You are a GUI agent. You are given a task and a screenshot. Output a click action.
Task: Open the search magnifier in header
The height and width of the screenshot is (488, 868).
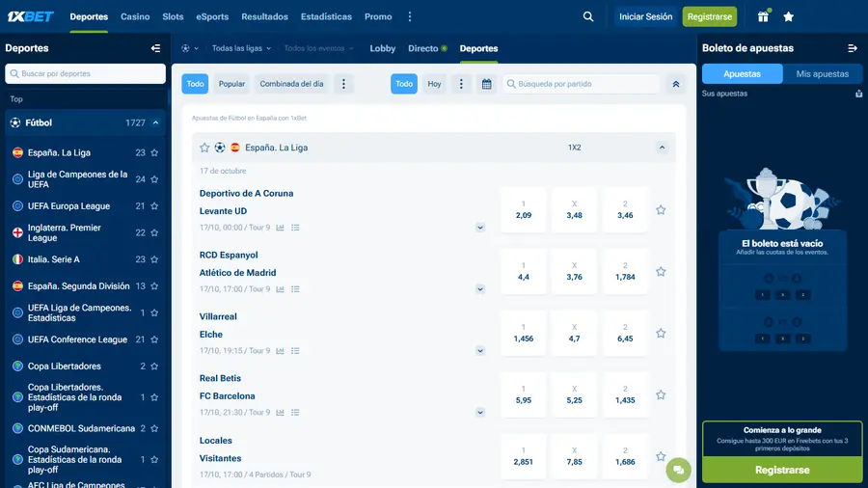pos(588,16)
